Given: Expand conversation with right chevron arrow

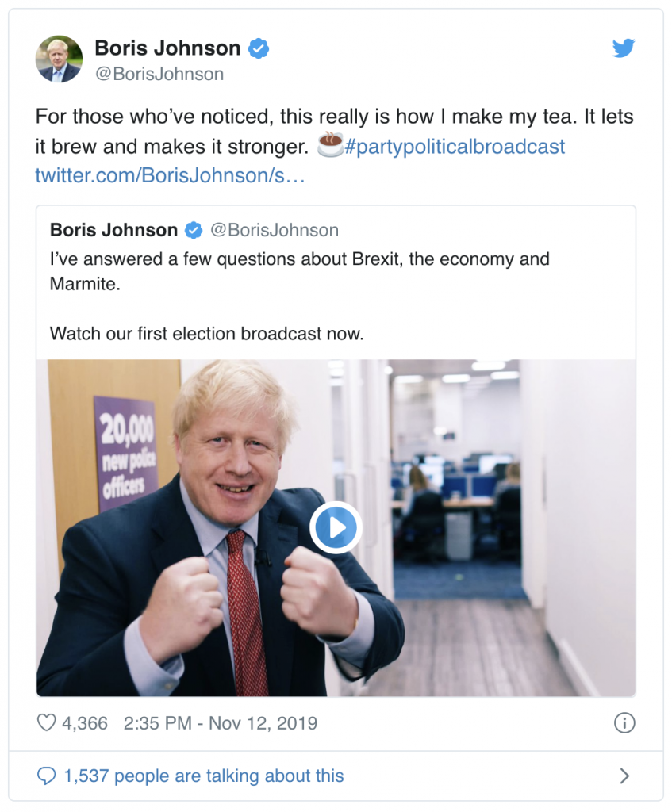Looking at the screenshot, I should point(625,776).
